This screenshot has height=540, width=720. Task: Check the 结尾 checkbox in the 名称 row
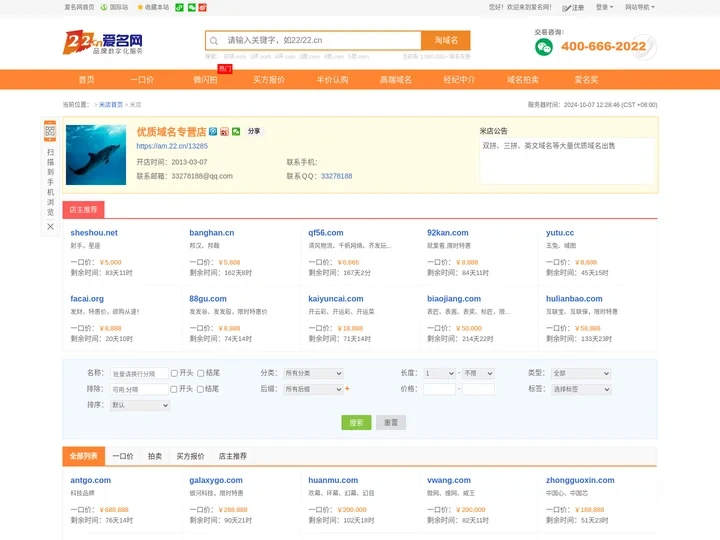coord(201,373)
